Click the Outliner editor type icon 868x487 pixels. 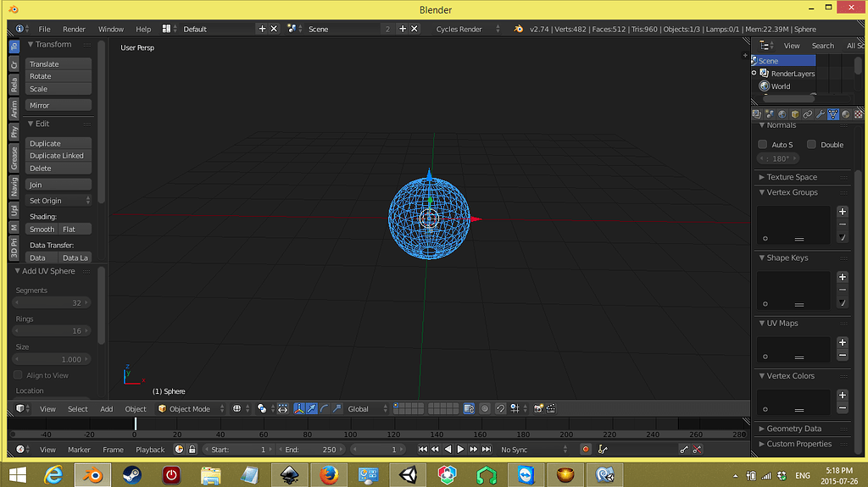pos(764,46)
